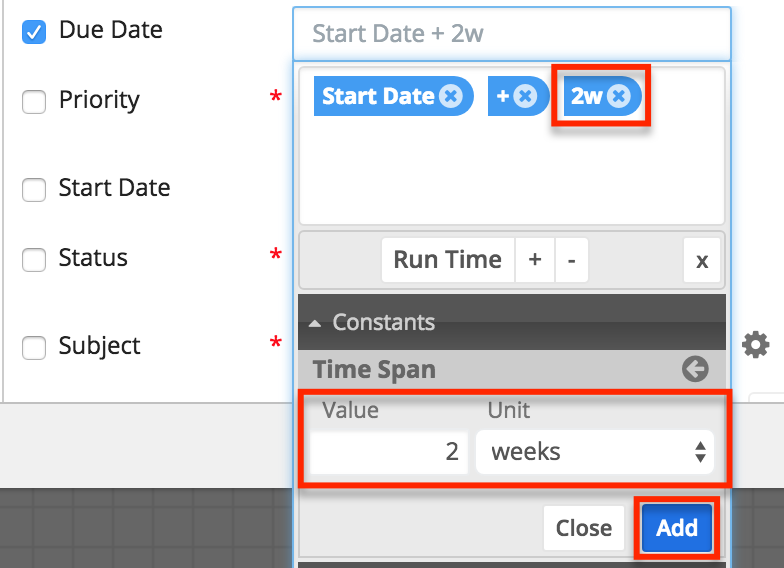The image size is (784, 568).
Task: Enable the Subject checkbox
Action: click(x=34, y=347)
